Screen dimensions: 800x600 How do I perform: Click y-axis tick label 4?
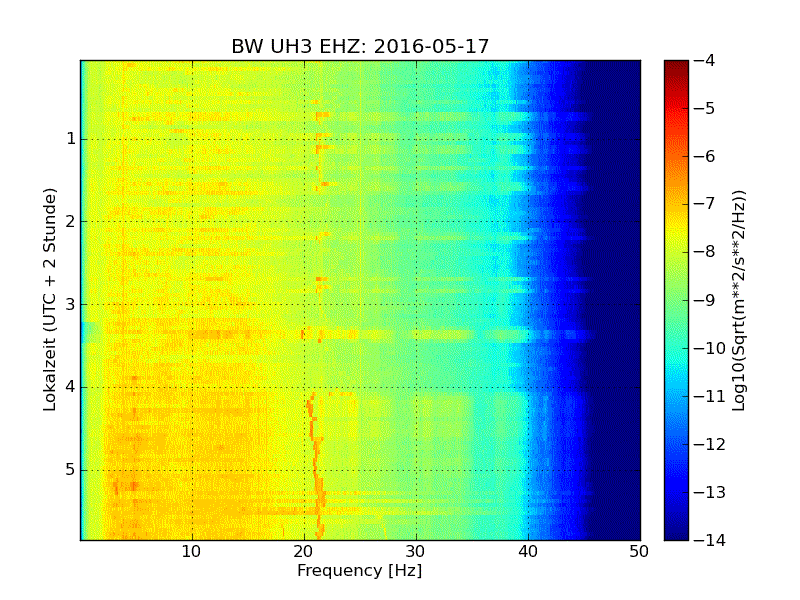pyautogui.click(x=71, y=387)
